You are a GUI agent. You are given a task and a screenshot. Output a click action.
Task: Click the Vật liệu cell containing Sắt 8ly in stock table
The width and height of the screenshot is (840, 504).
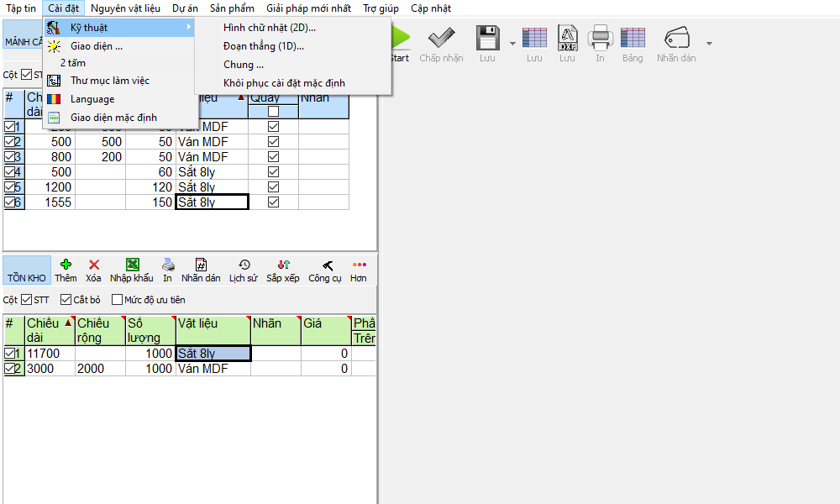coord(213,354)
